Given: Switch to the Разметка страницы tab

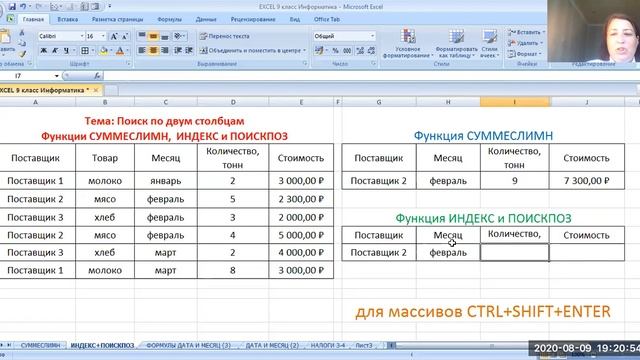Looking at the screenshot, I should pyautogui.click(x=118, y=19).
